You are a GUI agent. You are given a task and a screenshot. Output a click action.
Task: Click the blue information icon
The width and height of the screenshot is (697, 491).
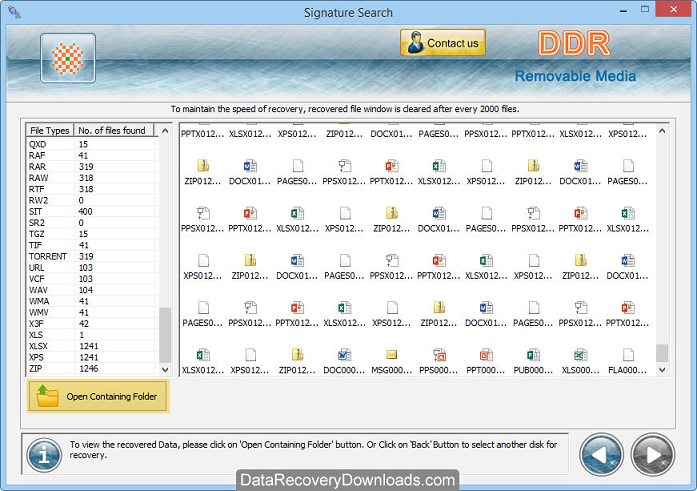[x=44, y=455]
